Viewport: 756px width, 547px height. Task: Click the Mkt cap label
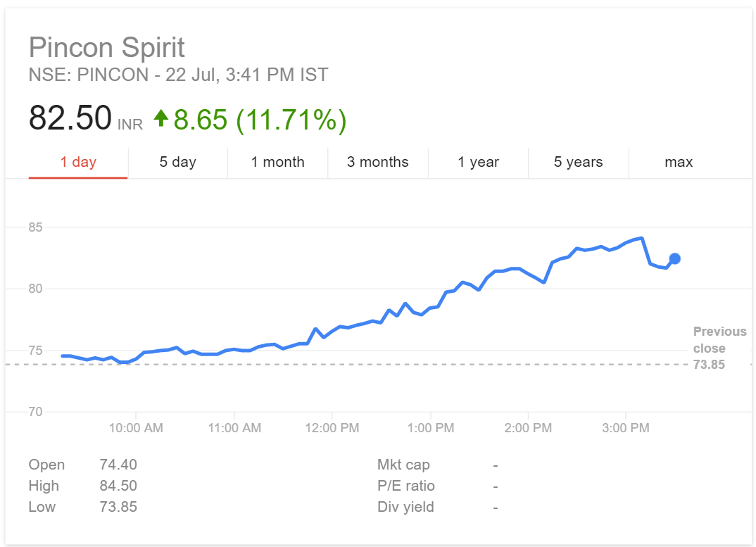[x=403, y=465]
